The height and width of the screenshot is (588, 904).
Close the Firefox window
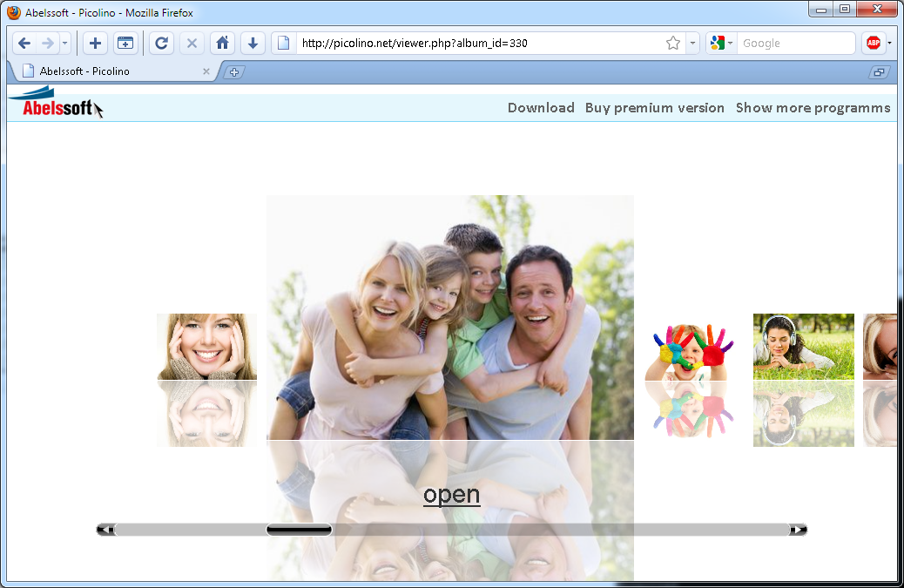(x=877, y=10)
